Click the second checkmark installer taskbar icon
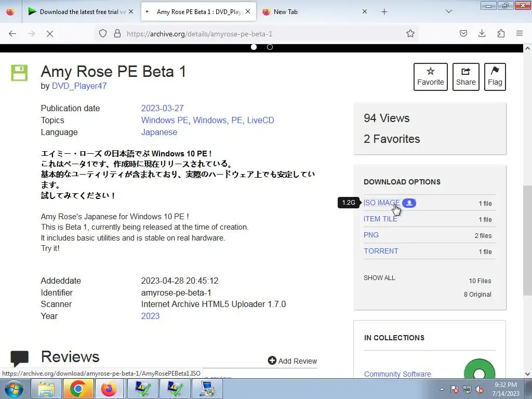 tap(175, 389)
